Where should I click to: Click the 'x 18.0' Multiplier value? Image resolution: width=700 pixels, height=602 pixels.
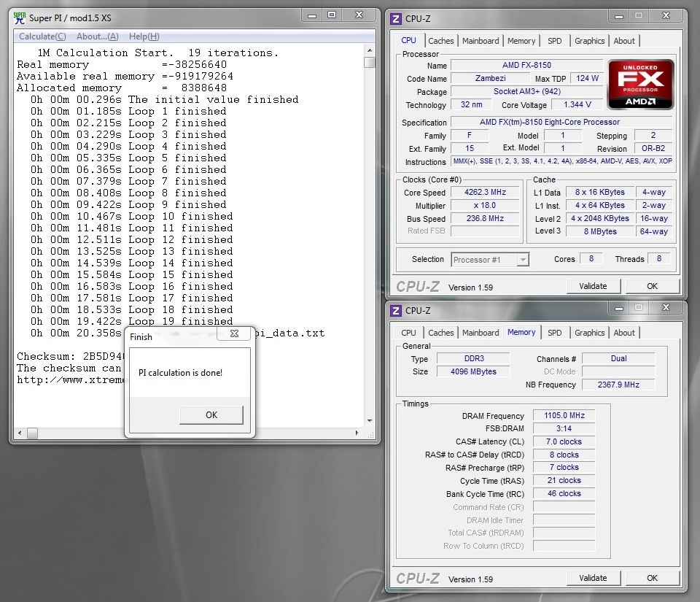click(486, 206)
